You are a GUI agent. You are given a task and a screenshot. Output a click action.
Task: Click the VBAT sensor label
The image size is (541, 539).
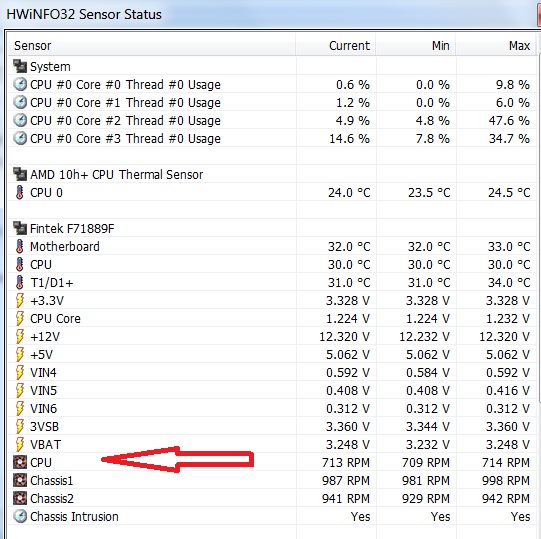coord(46,444)
